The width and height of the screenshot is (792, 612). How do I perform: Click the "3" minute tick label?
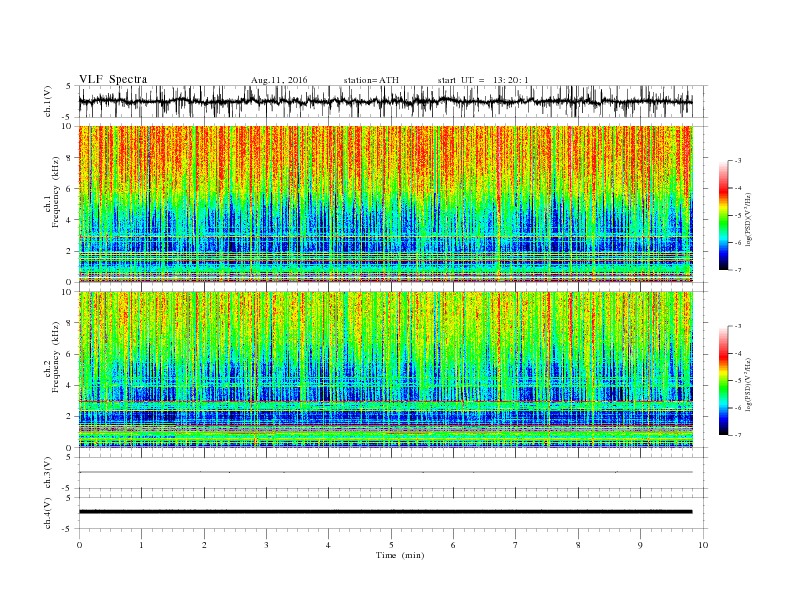(266, 545)
